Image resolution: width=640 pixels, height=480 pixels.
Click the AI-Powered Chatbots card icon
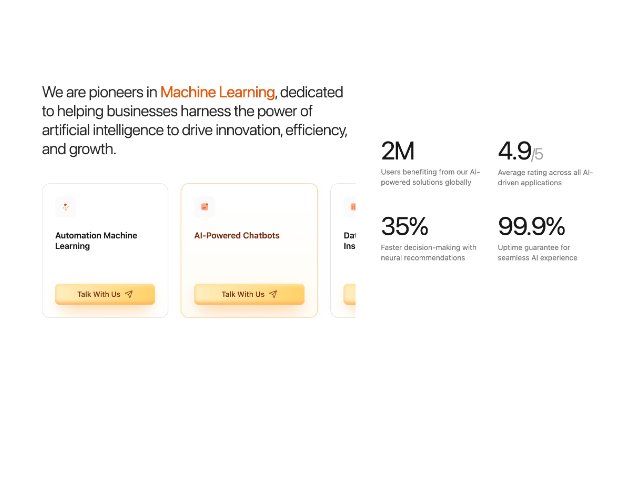coord(204,207)
